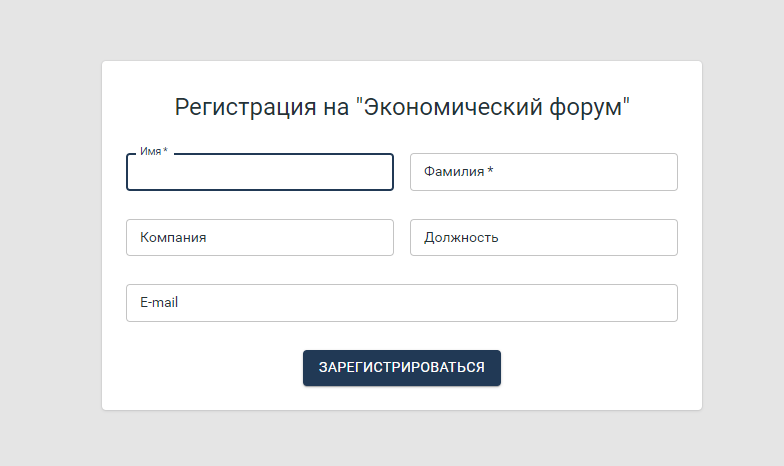
Task: Click the right end of the E-mail field
Action: (x=660, y=303)
